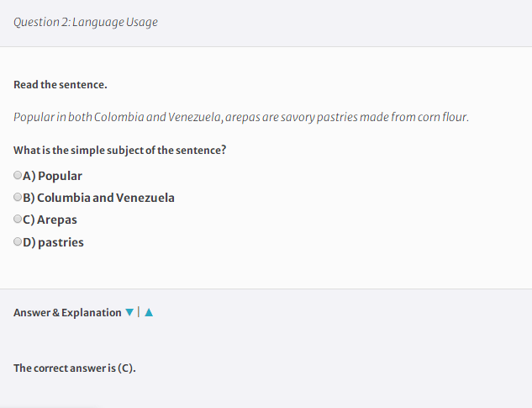
Task: Click the 'Question 2: Language Usage' heading
Action: (x=86, y=22)
